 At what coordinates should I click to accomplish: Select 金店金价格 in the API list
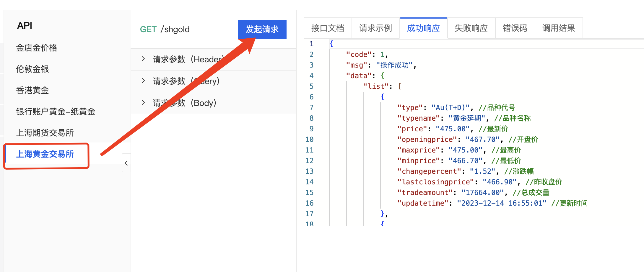click(x=37, y=48)
